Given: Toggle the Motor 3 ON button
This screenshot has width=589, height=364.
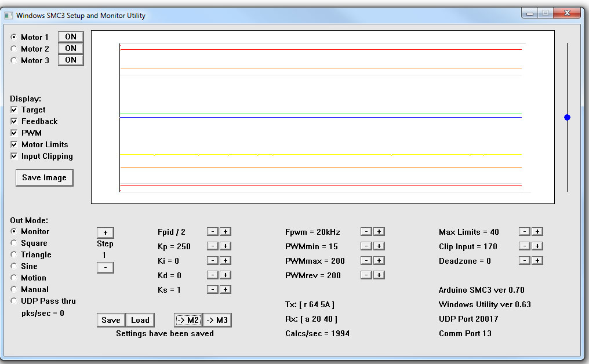Looking at the screenshot, I should [x=71, y=60].
